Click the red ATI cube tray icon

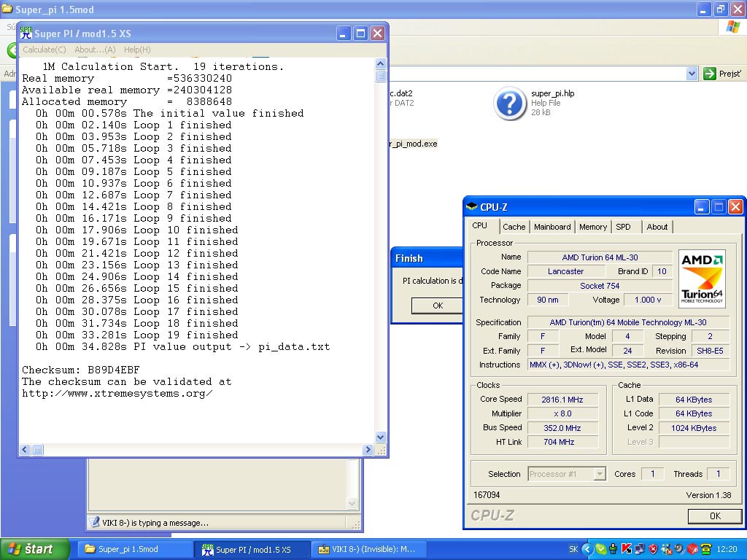pyautogui.click(x=693, y=549)
